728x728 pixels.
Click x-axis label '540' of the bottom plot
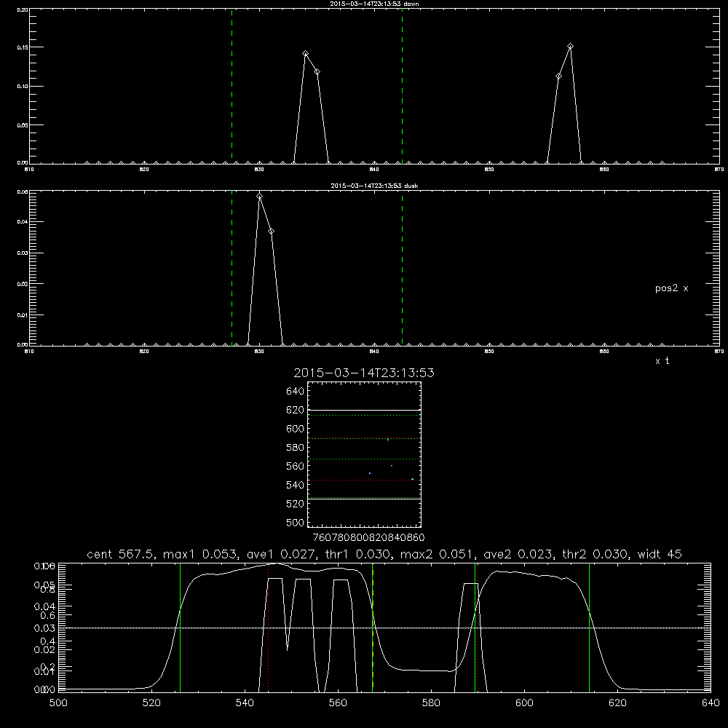(245, 703)
